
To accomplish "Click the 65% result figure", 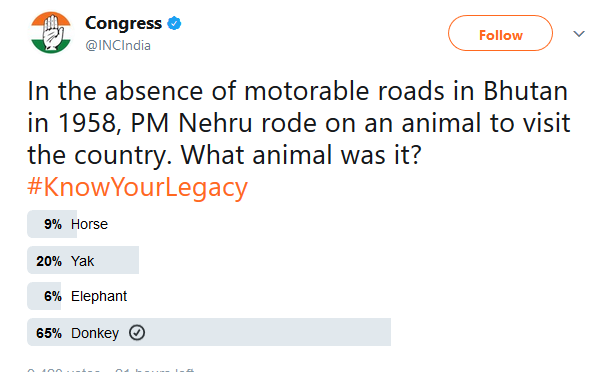I will click(x=49, y=333).
